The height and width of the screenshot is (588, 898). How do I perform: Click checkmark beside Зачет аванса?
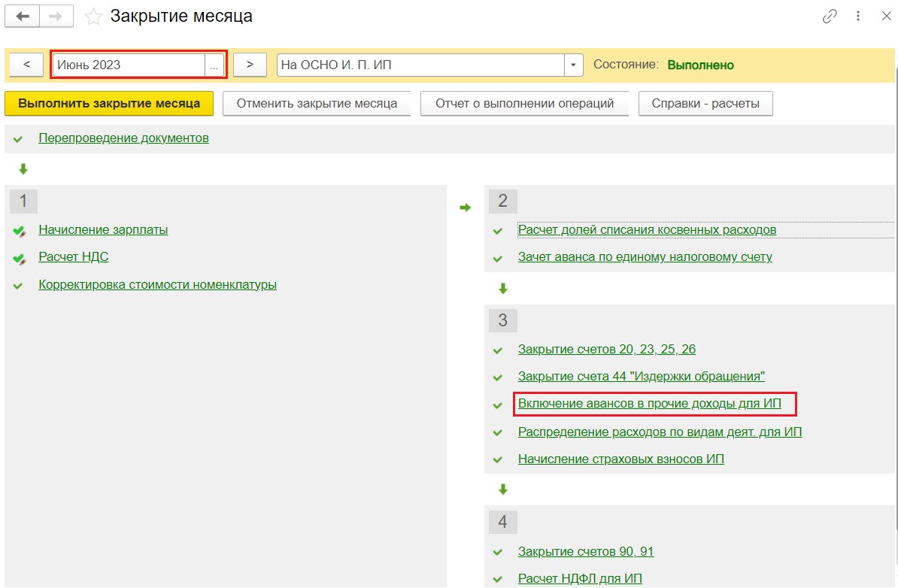tap(498, 259)
